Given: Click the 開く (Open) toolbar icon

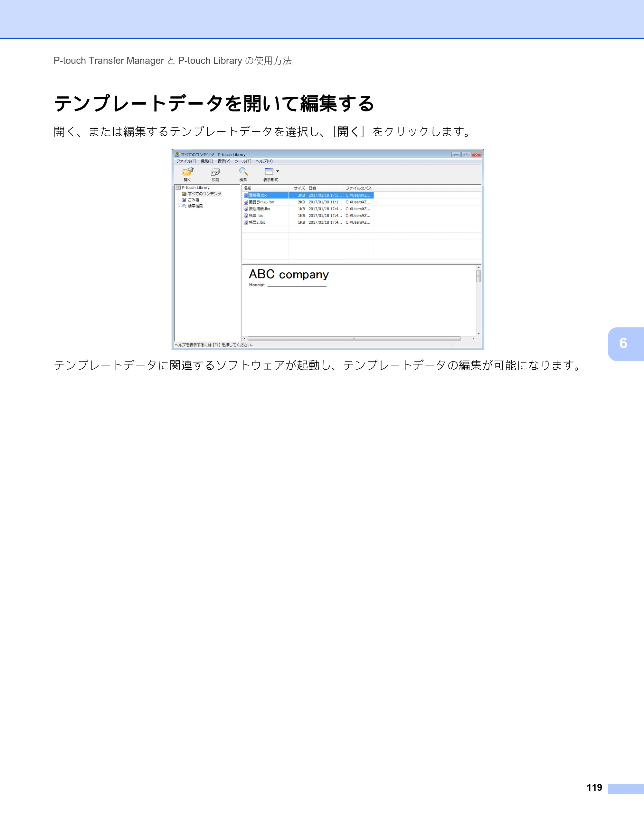Looking at the screenshot, I should pyautogui.click(x=187, y=172).
